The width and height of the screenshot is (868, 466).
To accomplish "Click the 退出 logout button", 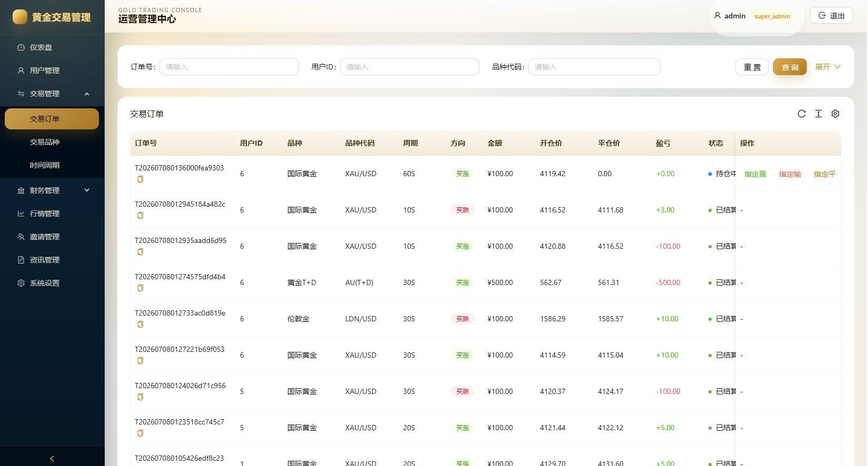I will pyautogui.click(x=832, y=16).
